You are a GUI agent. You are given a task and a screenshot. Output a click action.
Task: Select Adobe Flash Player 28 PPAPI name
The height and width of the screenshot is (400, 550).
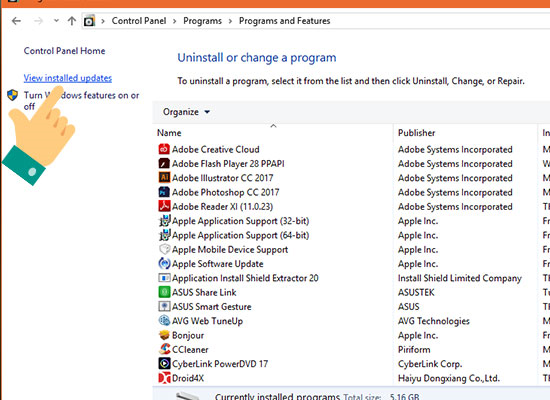pyautogui.click(x=228, y=164)
